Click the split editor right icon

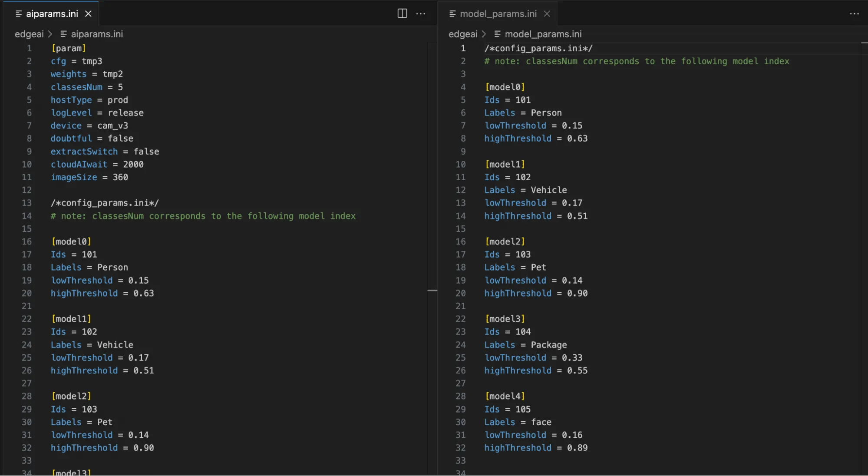coord(402,13)
